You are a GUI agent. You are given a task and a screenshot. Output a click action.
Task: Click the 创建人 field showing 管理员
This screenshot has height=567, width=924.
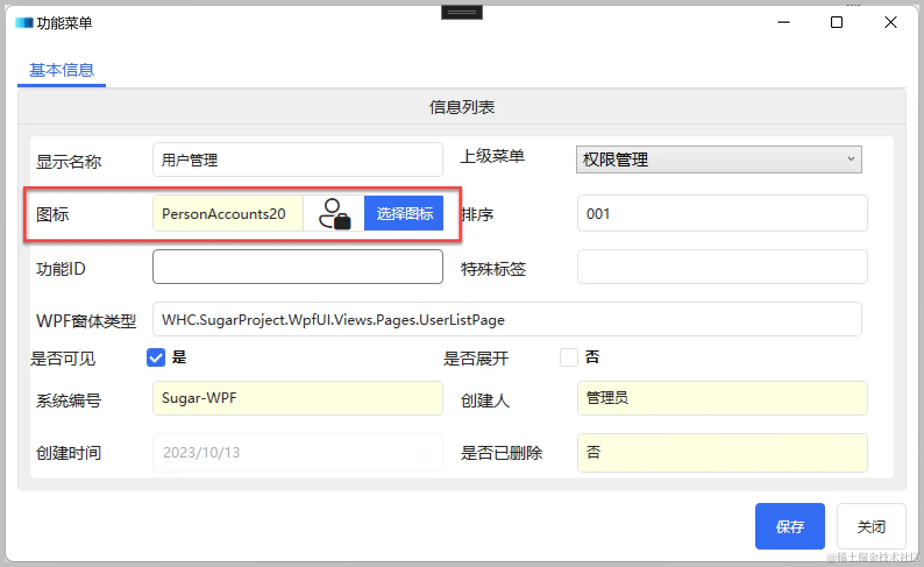[x=722, y=398]
